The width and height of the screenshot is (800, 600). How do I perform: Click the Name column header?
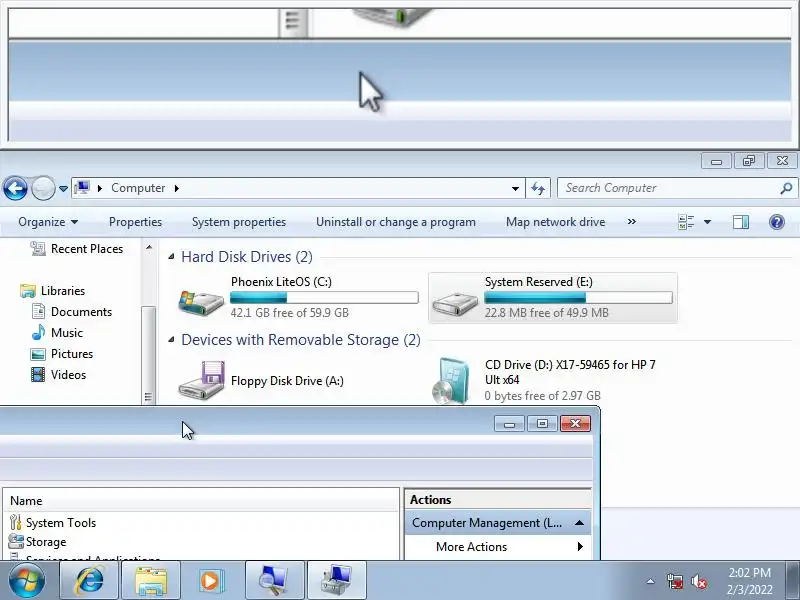pyautogui.click(x=201, y=501)
